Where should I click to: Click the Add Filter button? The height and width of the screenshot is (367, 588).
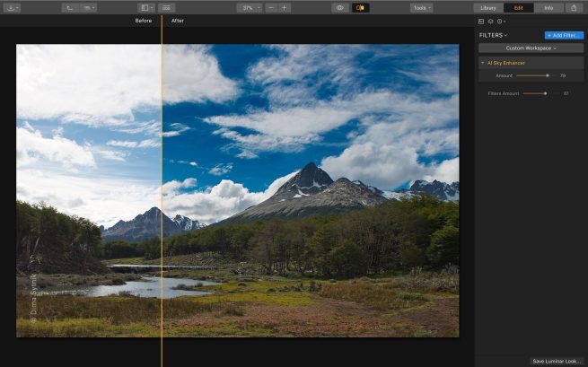[x=564, y=35]
